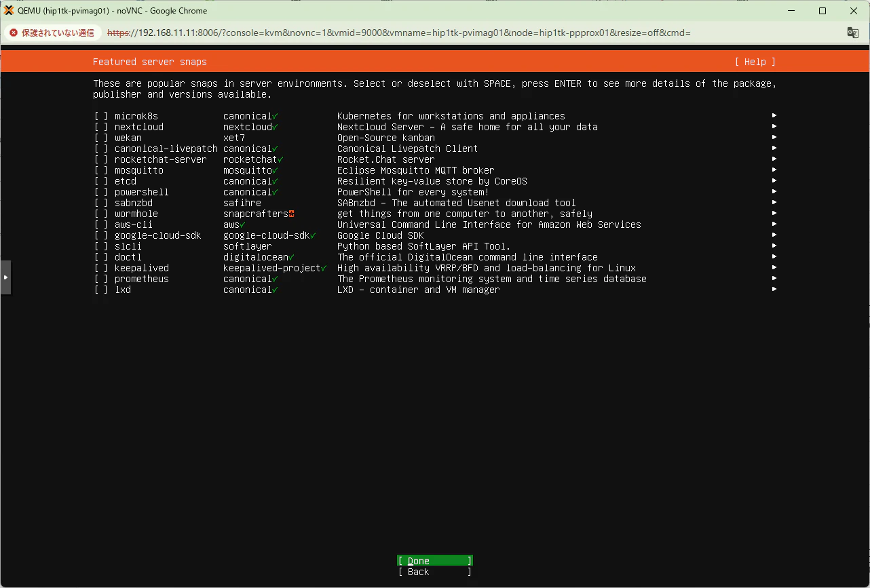Image resolution: width=870 pixels, height=588 pixels.
Task: Click verified checkmark beside google-cloud-sdk publisher
Action: [313, 235]
